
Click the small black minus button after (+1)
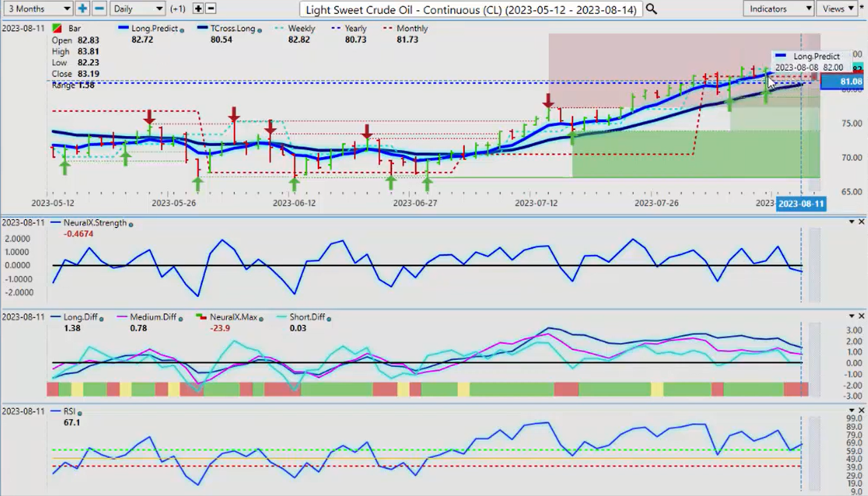tap(211, 8)
